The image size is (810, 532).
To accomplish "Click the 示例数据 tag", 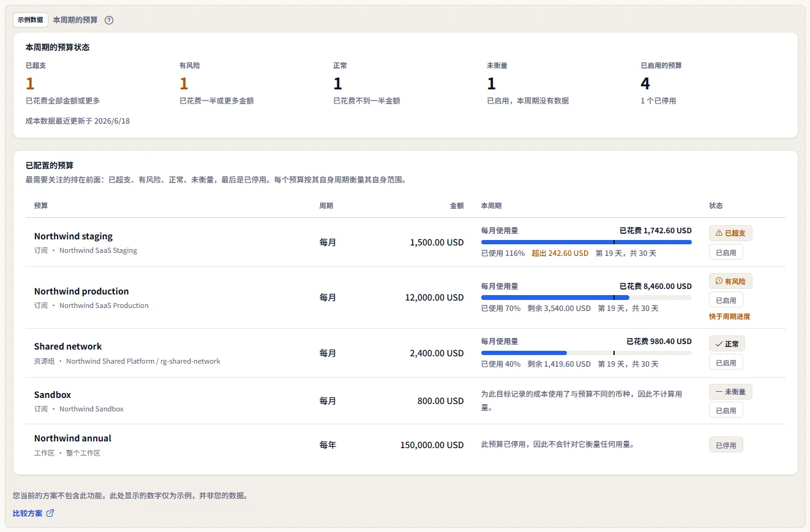I will 31,20.
